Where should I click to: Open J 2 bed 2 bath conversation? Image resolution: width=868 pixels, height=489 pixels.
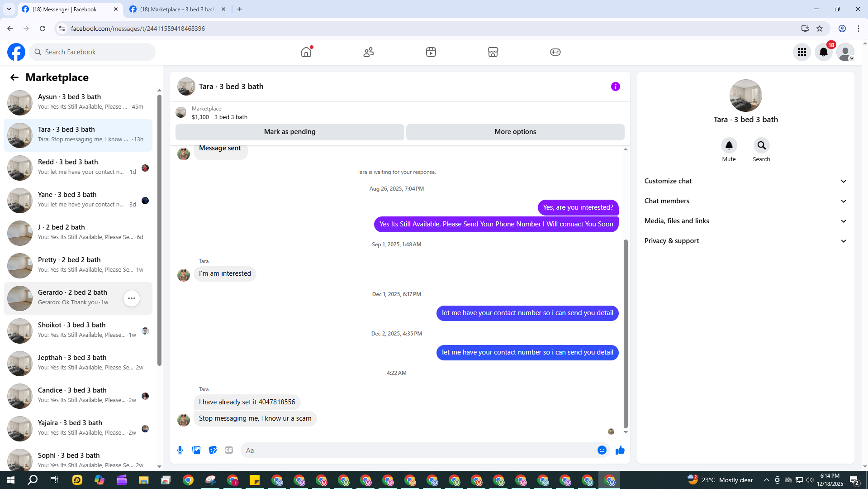pyautogui.click(x=78, y=233)
